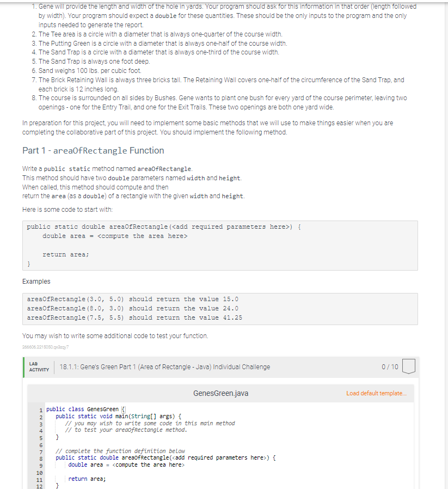Image resolution: width=448 pixels, height=489 pixels.
Task: Click the "0 / 10" score text
Action: click(x=390, y=367)
